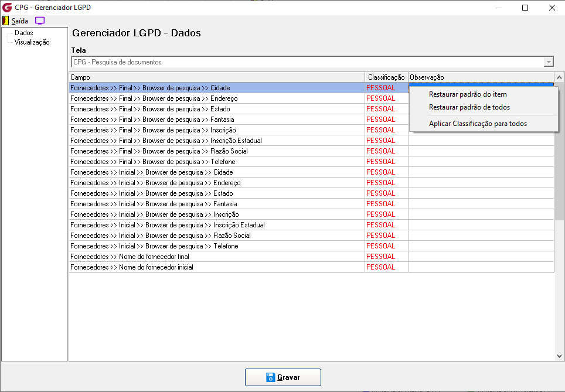The width and height of the screenshot is (565, 392).
Task: Select row Inicial Browser de pesquisa Estado
Action: click(x=217, y=193)
